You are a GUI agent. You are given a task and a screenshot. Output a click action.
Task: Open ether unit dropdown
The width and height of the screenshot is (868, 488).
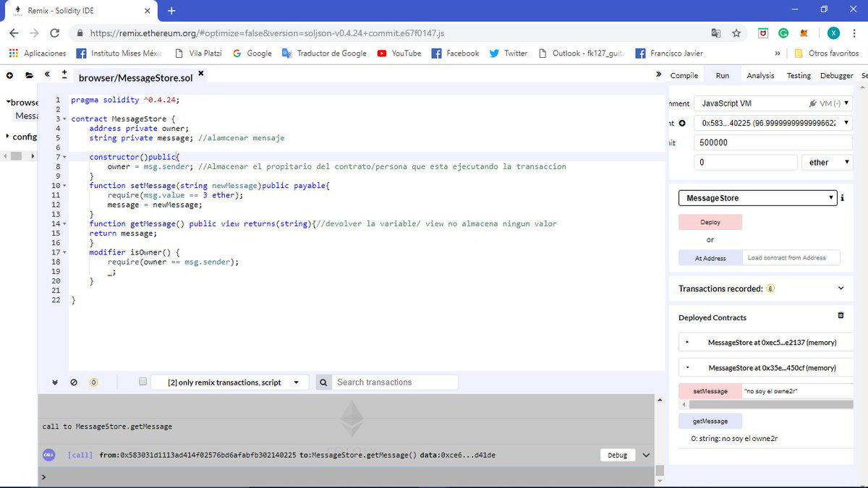click(x=827, y=163)
